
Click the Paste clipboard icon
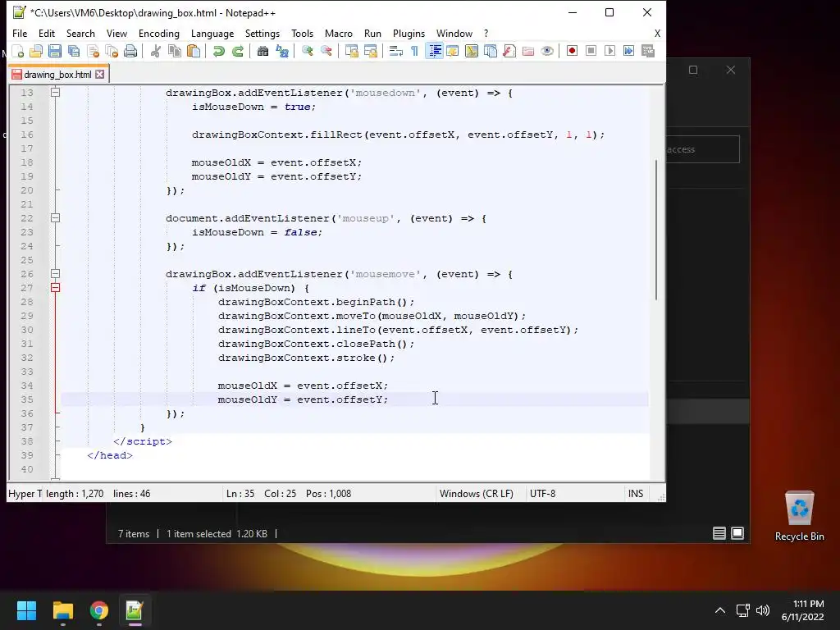click(194, 51)
